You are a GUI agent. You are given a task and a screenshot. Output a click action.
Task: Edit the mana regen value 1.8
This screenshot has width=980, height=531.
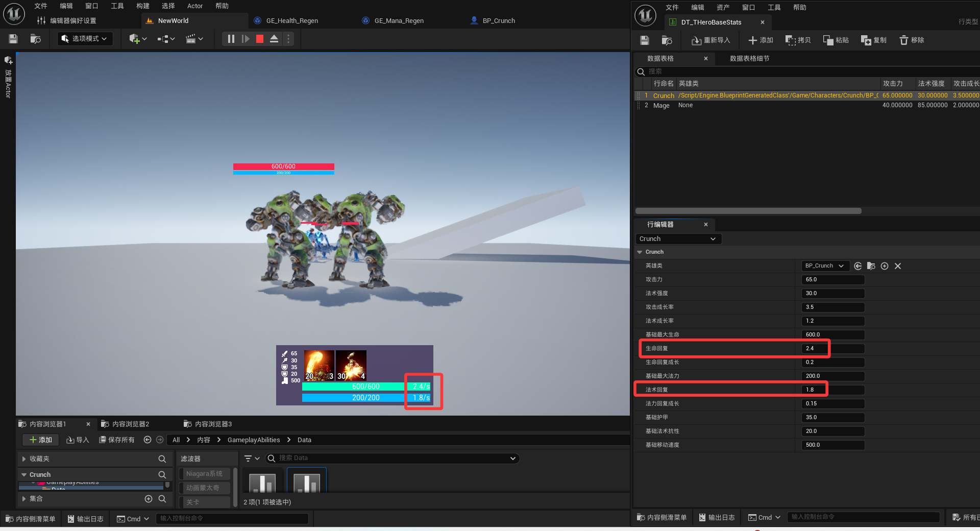(x=833, y=390)
